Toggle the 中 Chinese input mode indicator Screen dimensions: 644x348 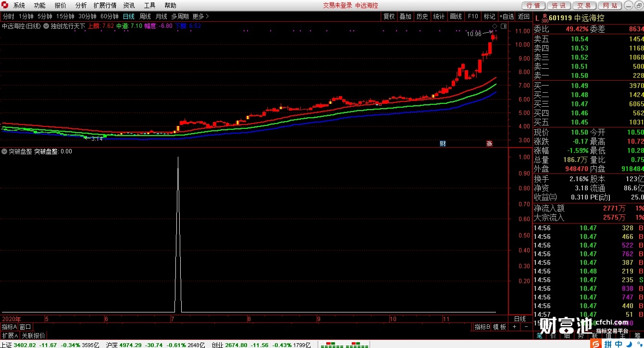tap(619, 344)
